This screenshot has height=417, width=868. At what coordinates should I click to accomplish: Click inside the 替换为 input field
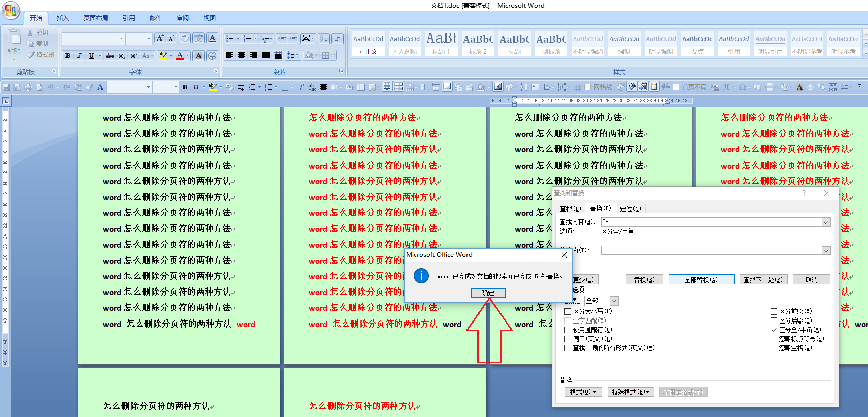click(x=711, y=250)
